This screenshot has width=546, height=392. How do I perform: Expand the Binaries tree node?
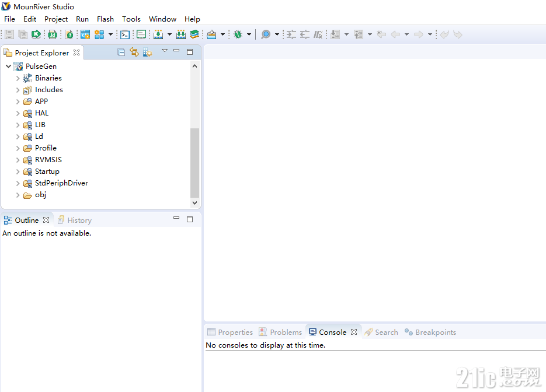(18, 78)
